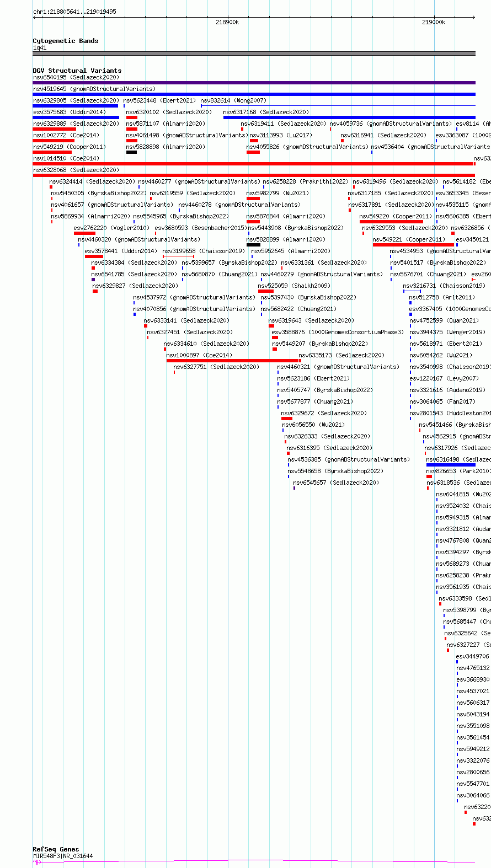Screen dimensions: 491x868
Task: Select nsv1002772 (Coe2014) variant label
Action: [66, 135]
